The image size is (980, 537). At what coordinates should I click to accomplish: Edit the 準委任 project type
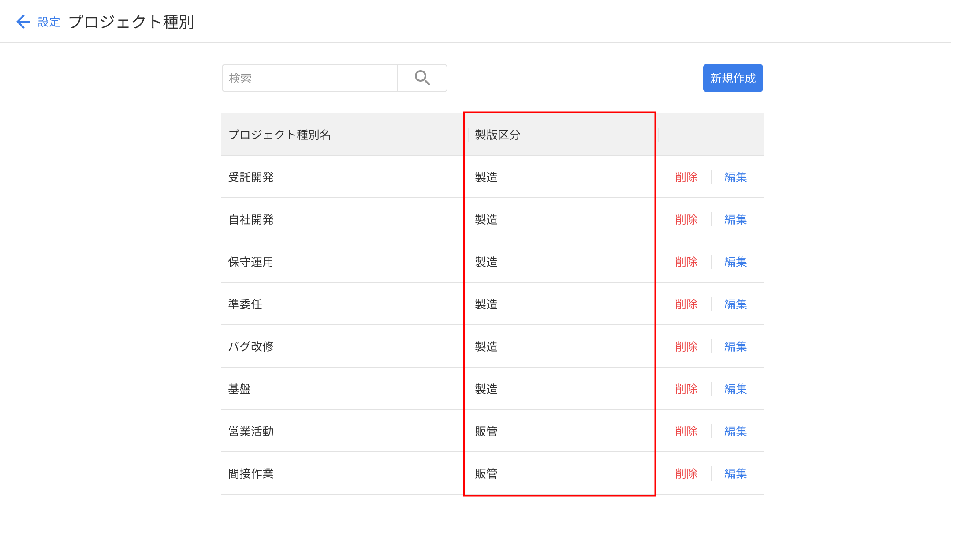[735, 304]
